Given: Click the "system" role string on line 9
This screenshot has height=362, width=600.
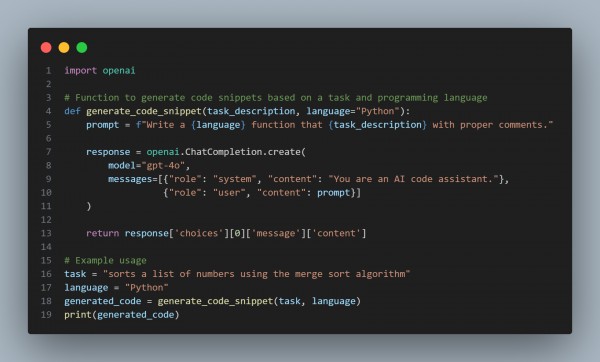Looking at the screenshot, I should click(232, 179).
